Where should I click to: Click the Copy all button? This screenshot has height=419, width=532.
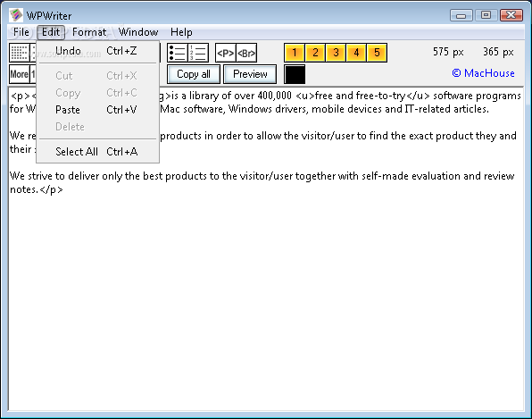point(194,74)
